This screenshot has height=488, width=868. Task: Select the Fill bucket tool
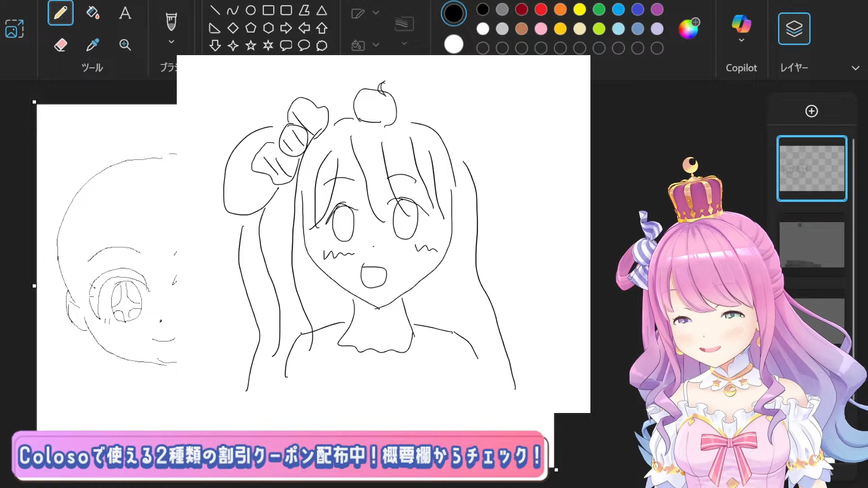[x=93, y=13]
